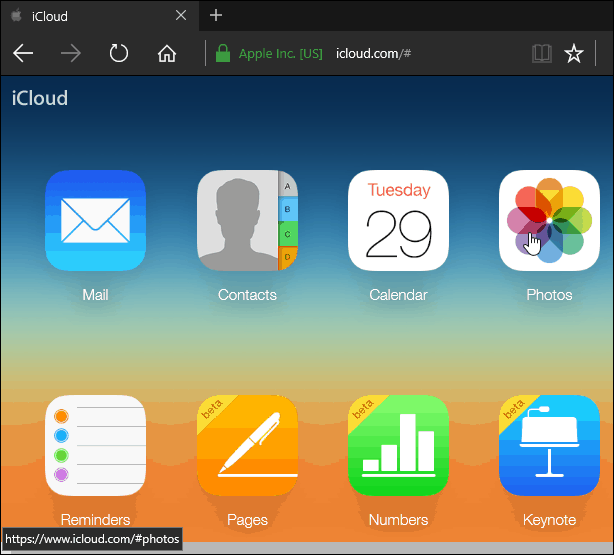Screen dimensions: 614x555
Task: Click the Calendar label text
Action: 398,295
